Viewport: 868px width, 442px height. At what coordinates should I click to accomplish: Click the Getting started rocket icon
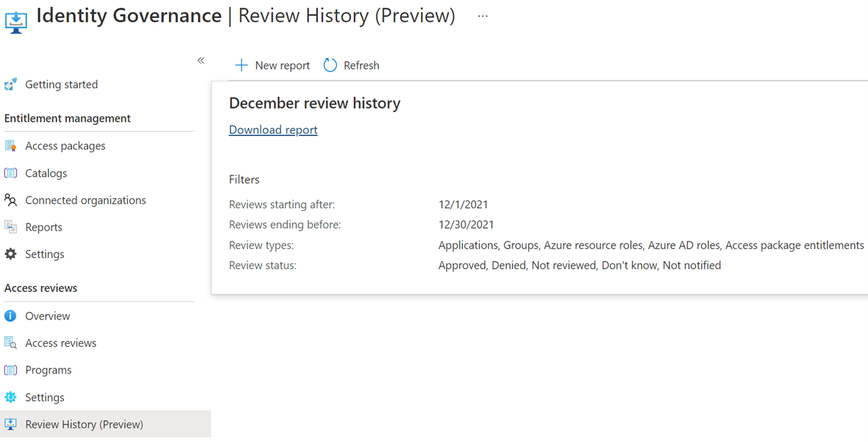tap(10, 84)
